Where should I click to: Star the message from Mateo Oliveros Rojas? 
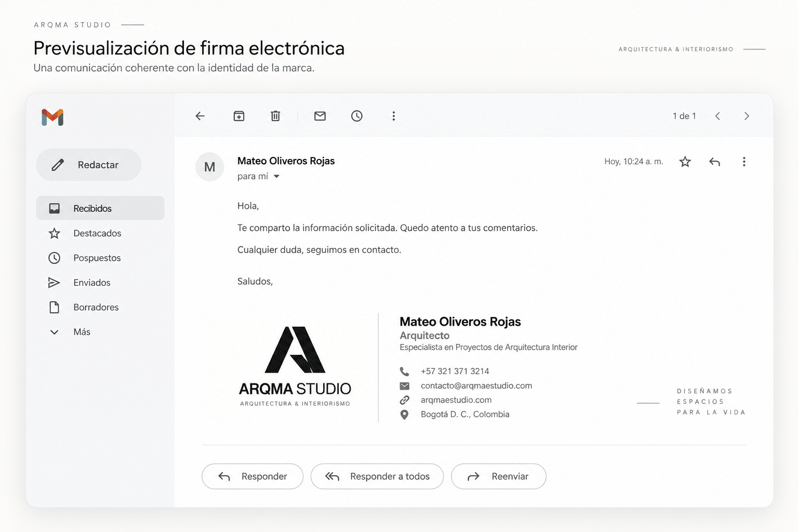coord(685,162)
